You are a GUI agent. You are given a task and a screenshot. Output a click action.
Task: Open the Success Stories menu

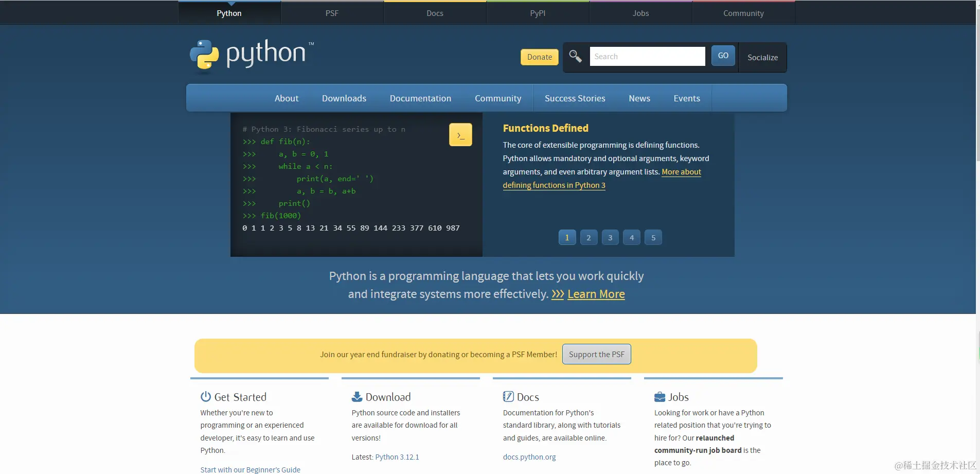point(575,98)
